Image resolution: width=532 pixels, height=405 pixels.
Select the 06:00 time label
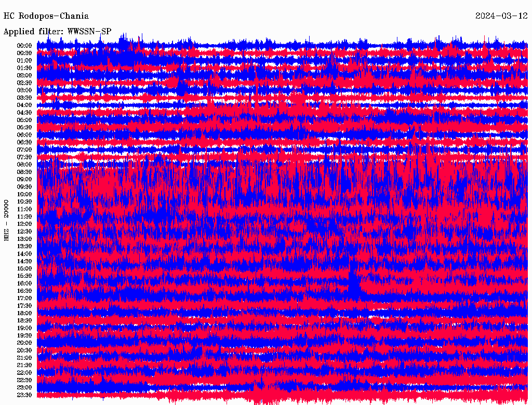coord(25,134)
